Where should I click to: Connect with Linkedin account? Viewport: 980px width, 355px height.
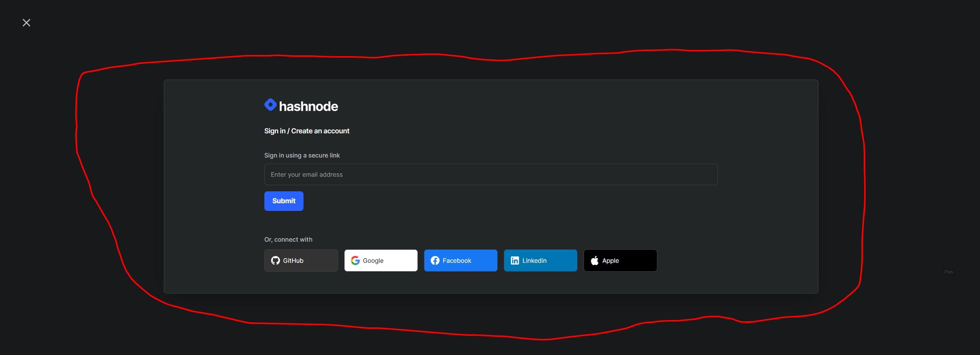pos(540,260)
